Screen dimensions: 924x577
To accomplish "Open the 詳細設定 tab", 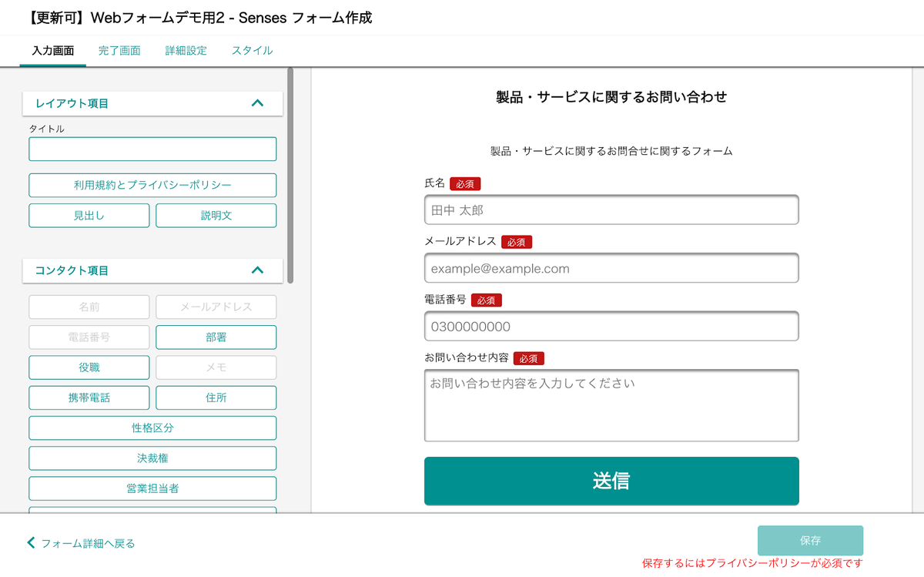I will click(186, 51).
